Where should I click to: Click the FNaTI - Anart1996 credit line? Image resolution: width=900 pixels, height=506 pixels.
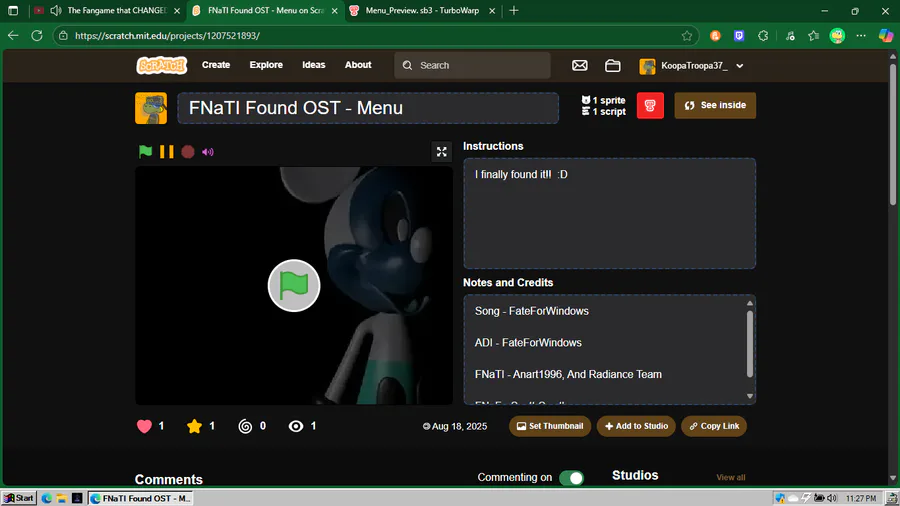click(568, 374)
